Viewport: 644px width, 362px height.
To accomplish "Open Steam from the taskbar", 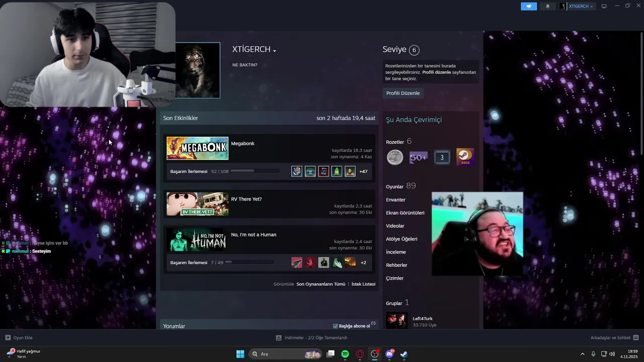I will click(404, 354).
